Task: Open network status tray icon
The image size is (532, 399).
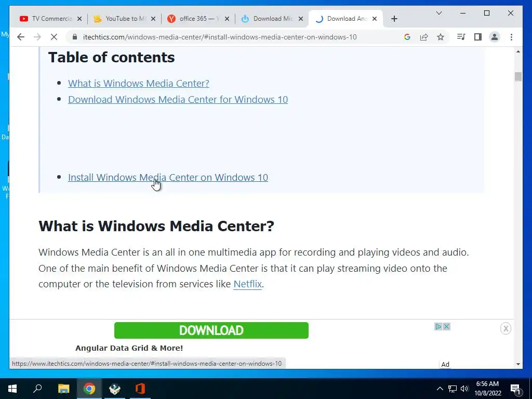Action: (x=453, y=389)
